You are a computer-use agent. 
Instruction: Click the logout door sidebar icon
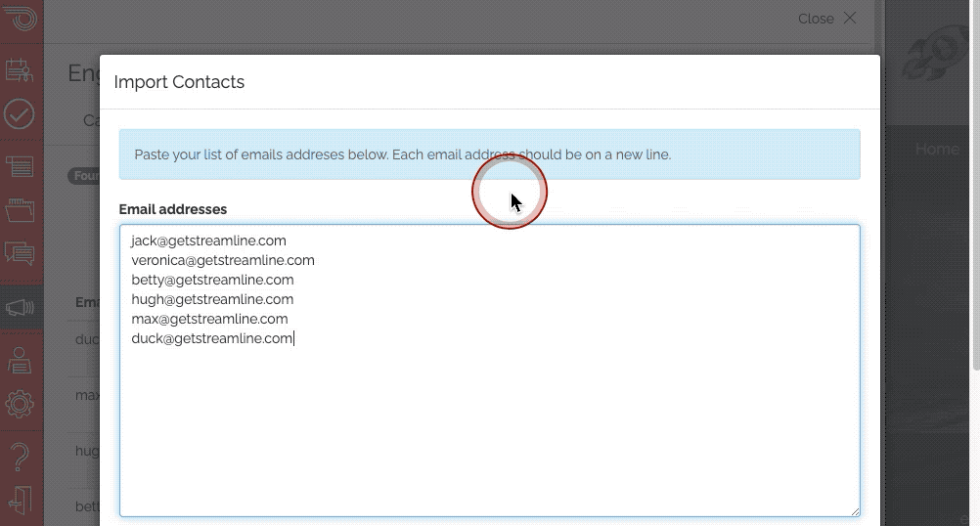[20, 500]
